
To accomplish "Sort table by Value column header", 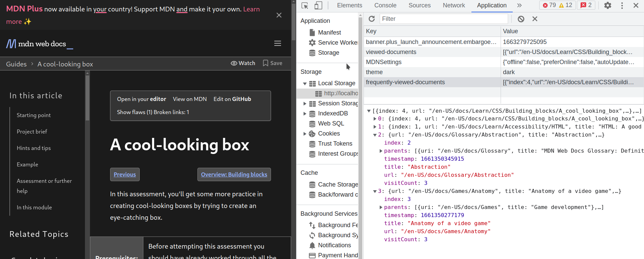I will 572,31.
